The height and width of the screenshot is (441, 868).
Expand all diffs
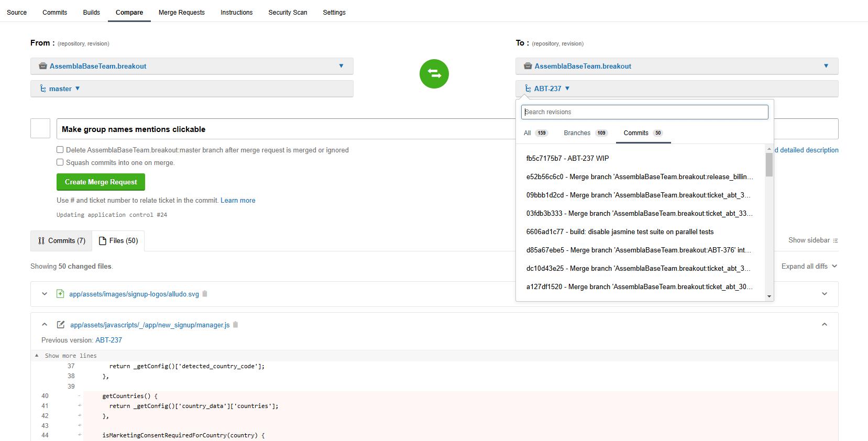click(x=809, y=266)
